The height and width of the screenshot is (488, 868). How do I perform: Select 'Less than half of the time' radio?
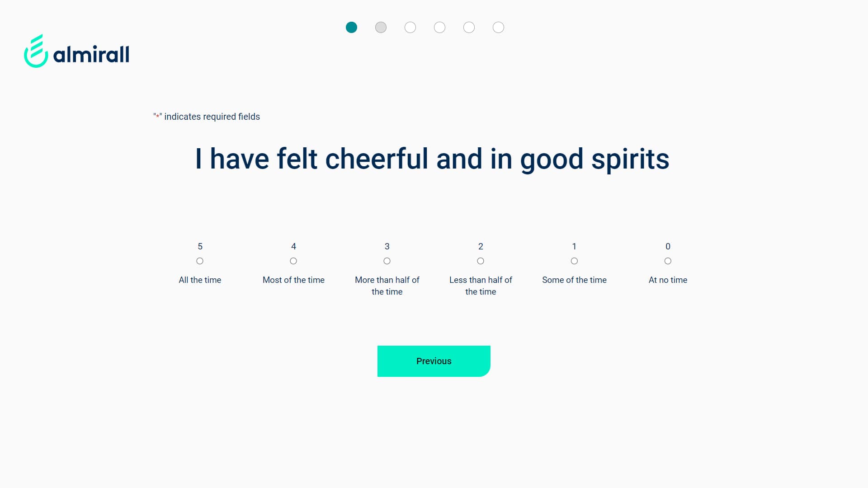[481, 261]
